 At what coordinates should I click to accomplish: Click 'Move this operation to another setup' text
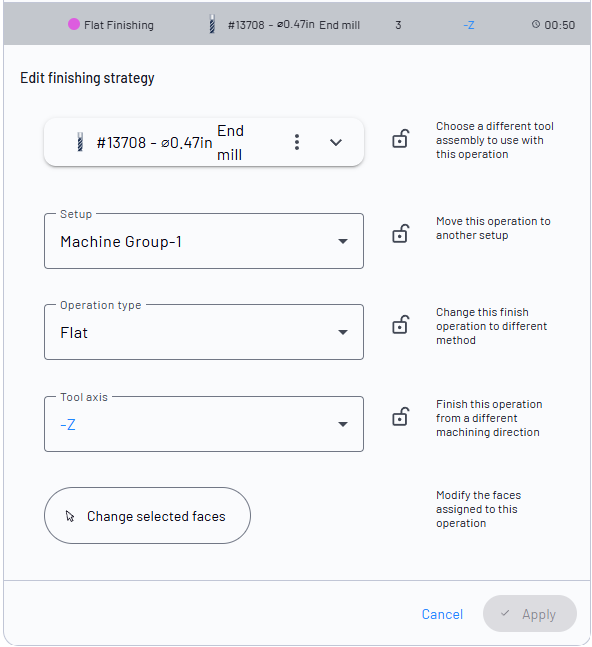coord(493,228)
